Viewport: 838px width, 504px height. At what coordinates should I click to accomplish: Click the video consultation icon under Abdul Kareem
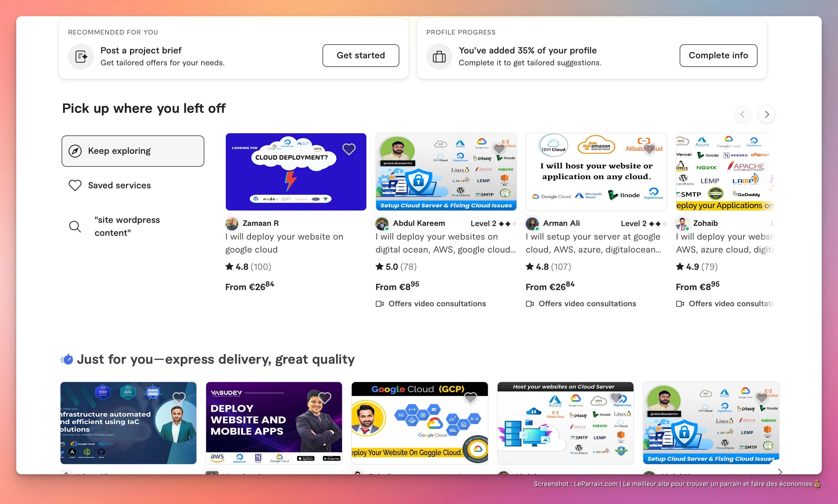(379, 304)
